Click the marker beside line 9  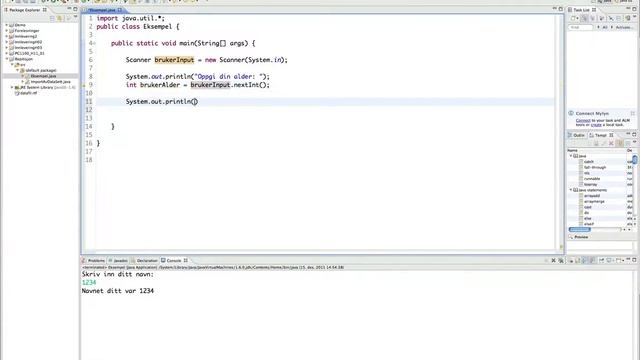point(84,85)
